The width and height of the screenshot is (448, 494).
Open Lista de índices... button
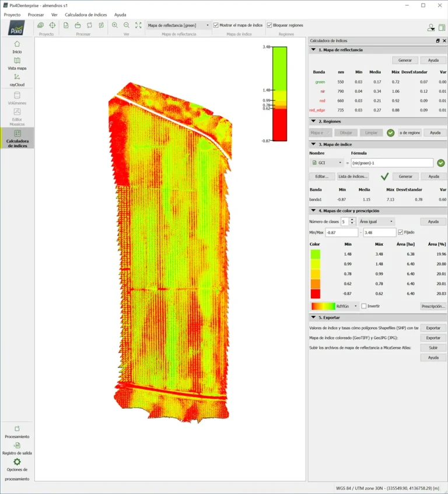(x=352, y=176)
